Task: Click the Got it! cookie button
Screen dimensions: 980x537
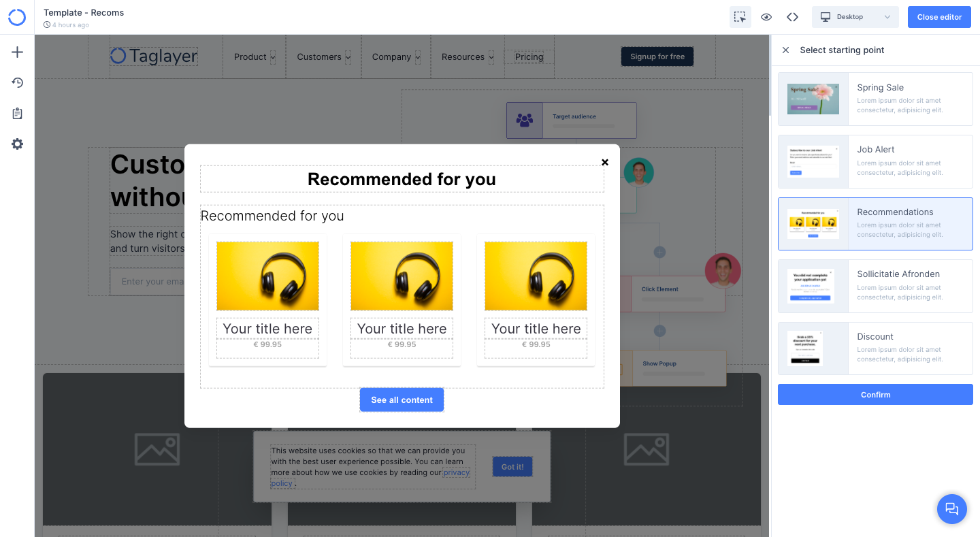Action: tap(512, 467)
